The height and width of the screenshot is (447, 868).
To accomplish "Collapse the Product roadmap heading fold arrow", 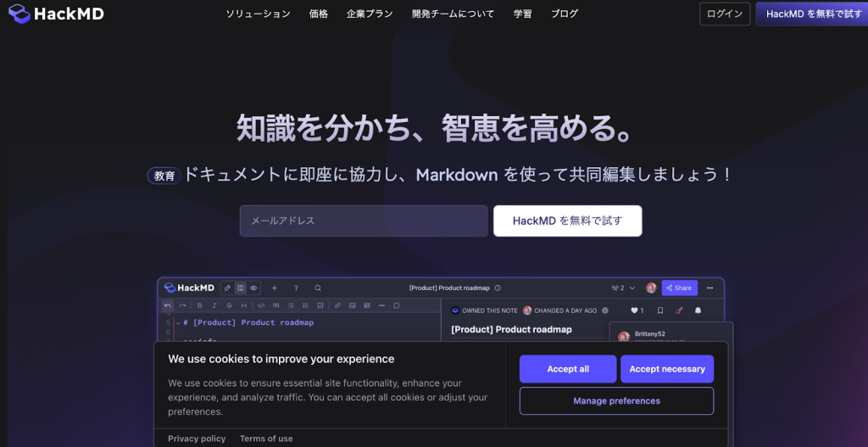I will click(x=178, y=323).
